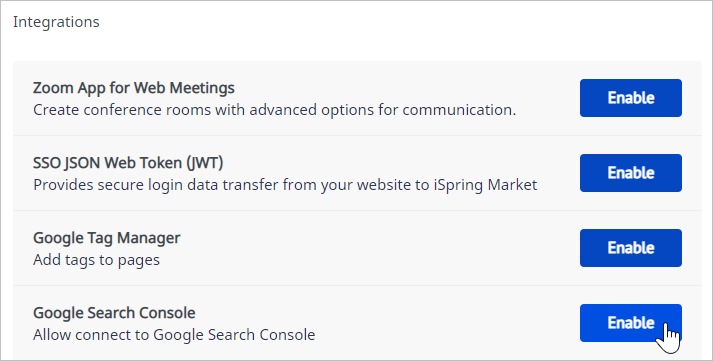Image resolution: width=713 pixels, height=361 pixels.
Task: Click the 'Add tags to pages' description
Action: pyautogui.click(x=96, y=260)
